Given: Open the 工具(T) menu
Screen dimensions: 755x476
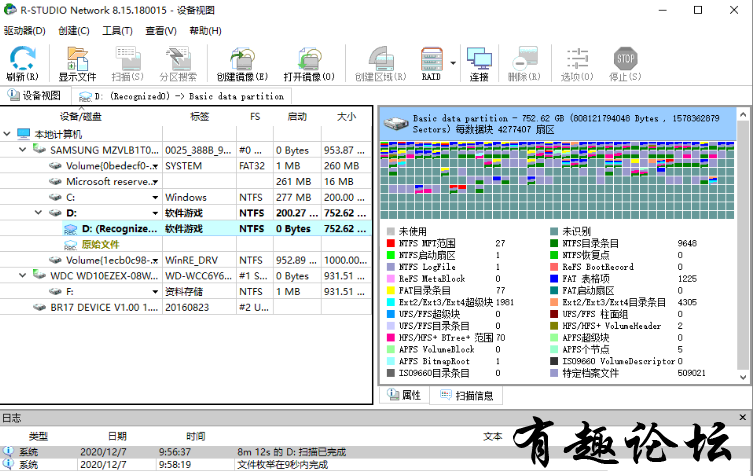Looking at the screenshot, I should (117, 31).
